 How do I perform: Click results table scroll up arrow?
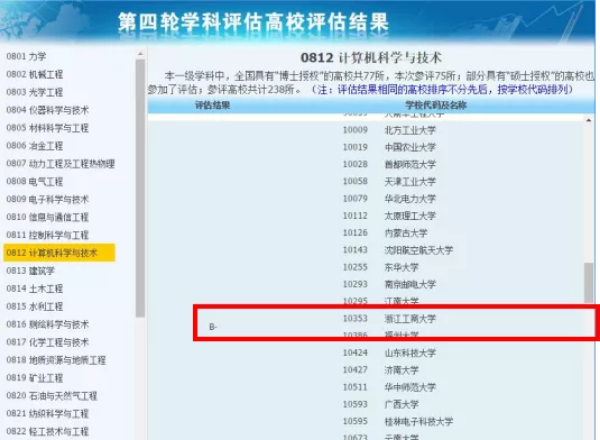589,121
